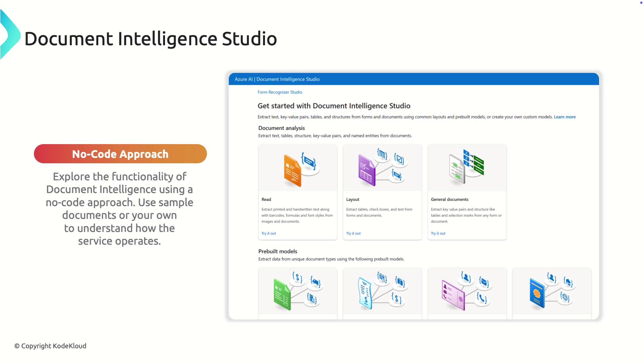Click Try it out under Layout
Screen dimensions: 644x362
click(x=353, y=233)
